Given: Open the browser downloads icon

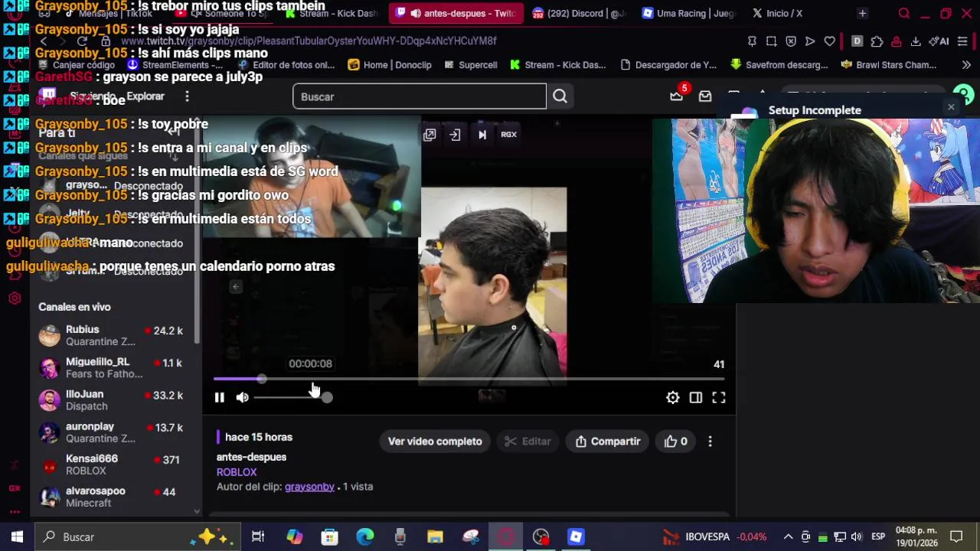Looking at the screenshot, I should tap(915, 41).
